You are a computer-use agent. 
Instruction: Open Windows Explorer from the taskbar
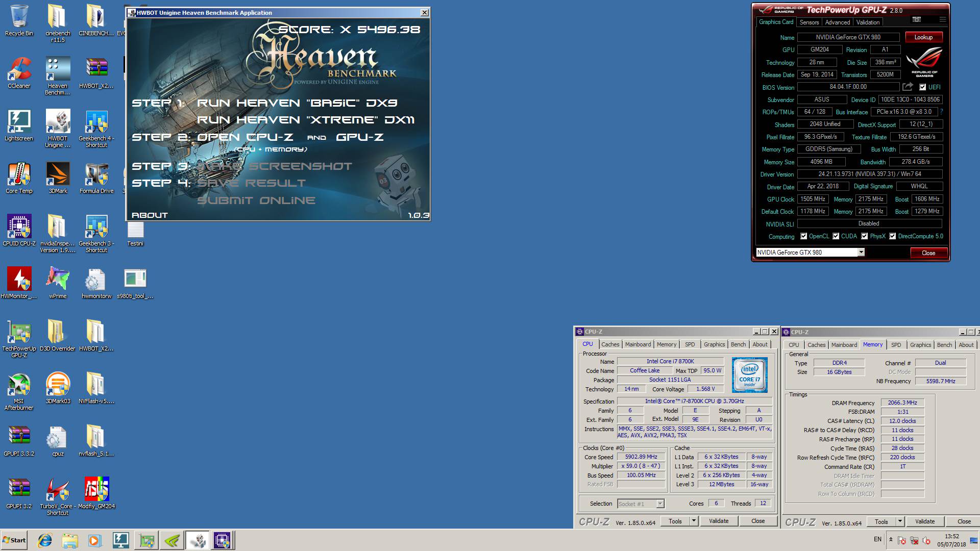click(70, 540)
